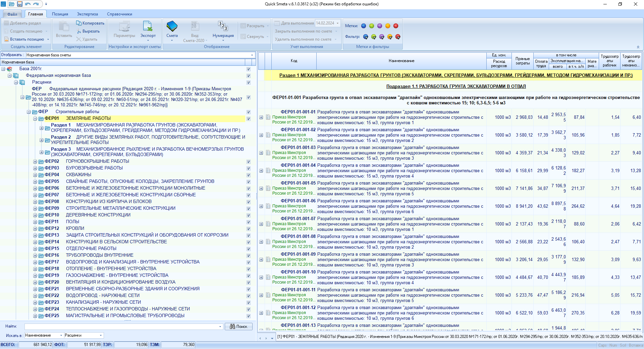Open the Расценки search scope dropdown

coord(101,335)
